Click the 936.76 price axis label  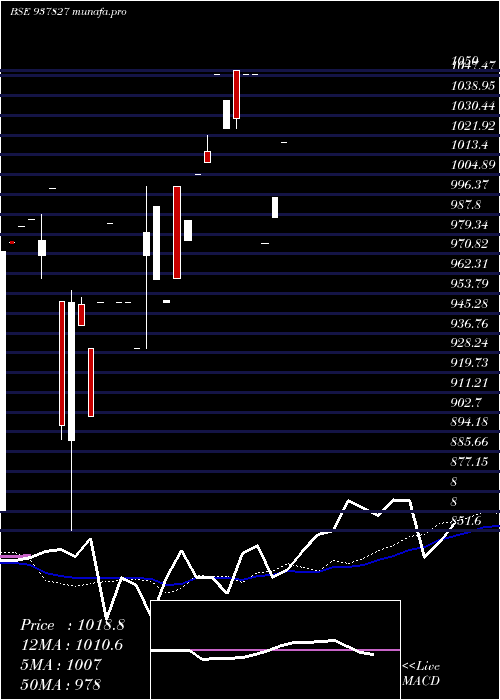click(470, 323)
